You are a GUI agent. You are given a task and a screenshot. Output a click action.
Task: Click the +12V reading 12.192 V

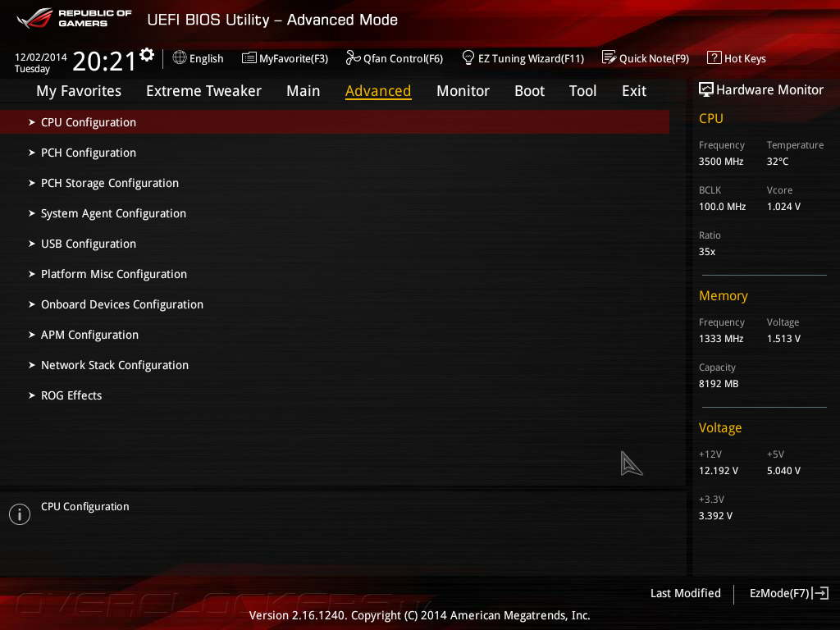719,470
